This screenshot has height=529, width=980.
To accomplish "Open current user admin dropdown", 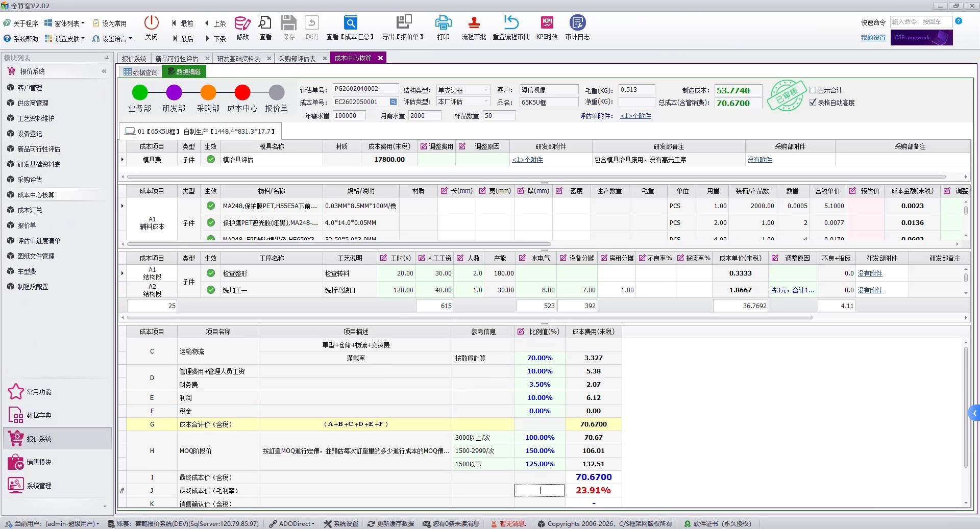I will click(x=52, y=524).
